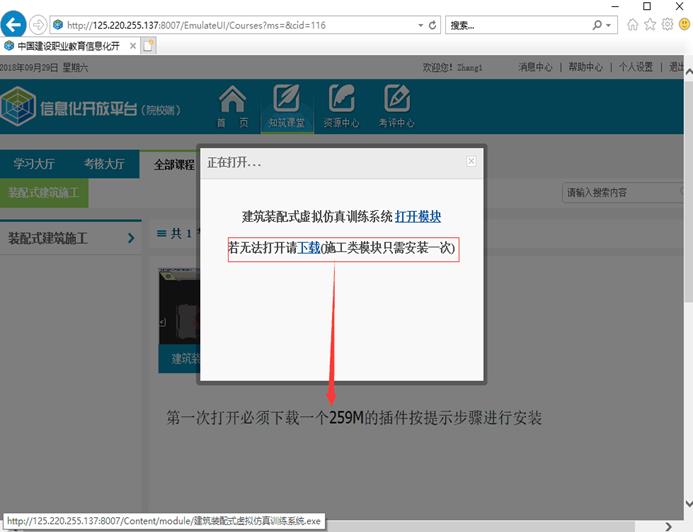
Task: Click the 打开模块 link in dialog
Action: pos(418,216)
